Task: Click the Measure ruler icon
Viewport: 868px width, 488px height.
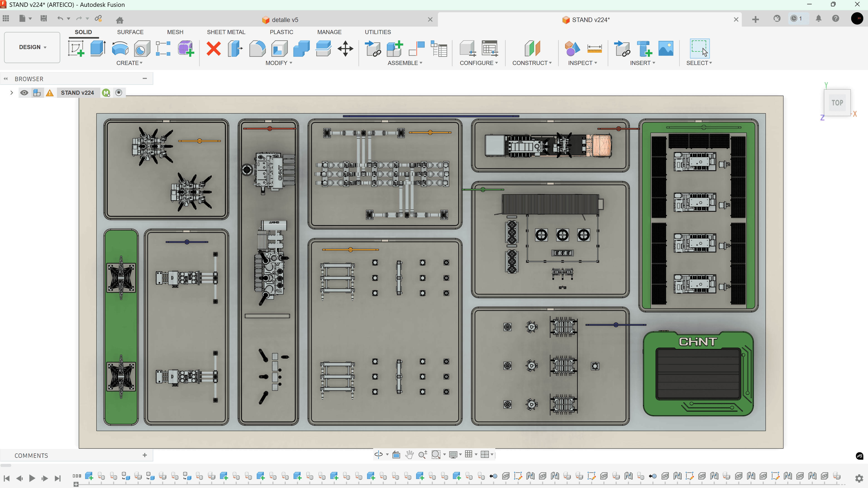Action: pyautogui.click(x=594, y=49)
